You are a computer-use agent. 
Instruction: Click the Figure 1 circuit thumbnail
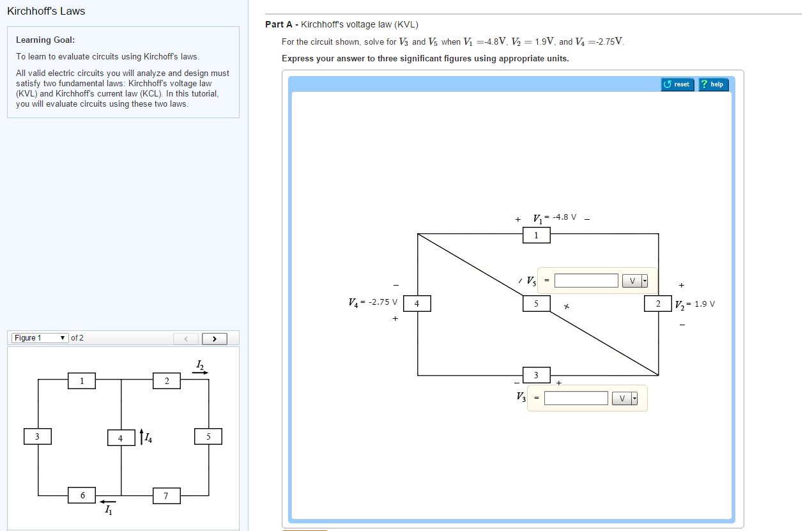(x=123, y=438)
